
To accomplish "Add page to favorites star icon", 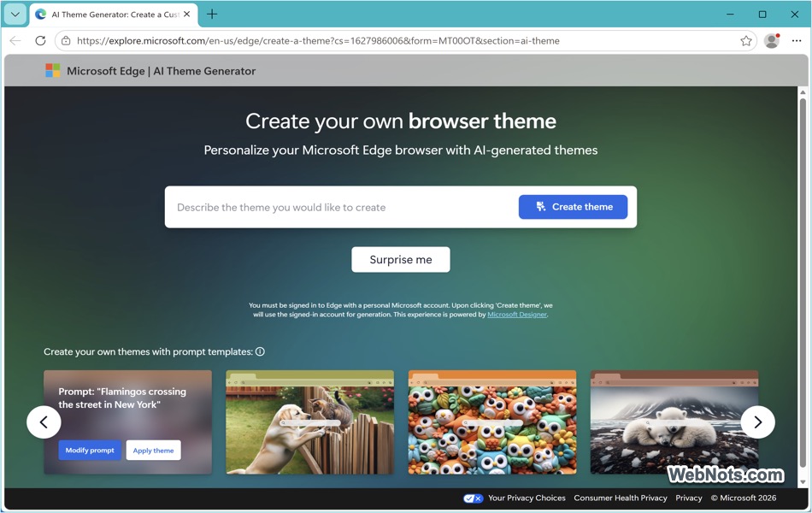I will (745, 40).
